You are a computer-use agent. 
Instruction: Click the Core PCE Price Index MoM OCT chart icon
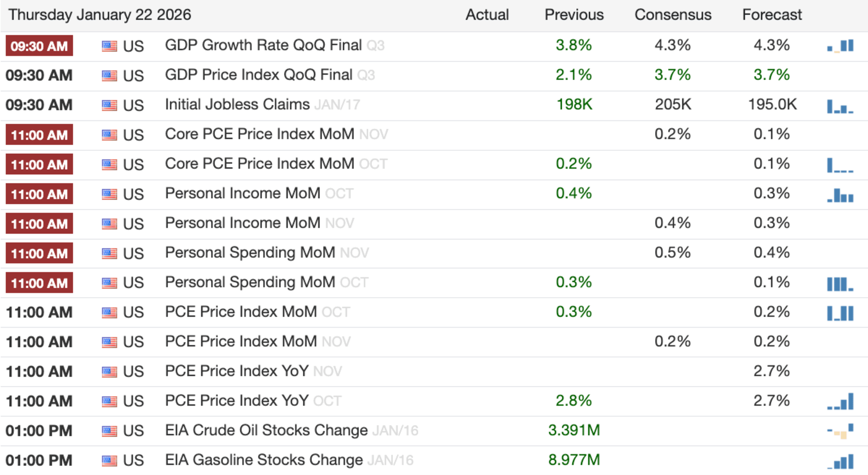click(840, 165)
